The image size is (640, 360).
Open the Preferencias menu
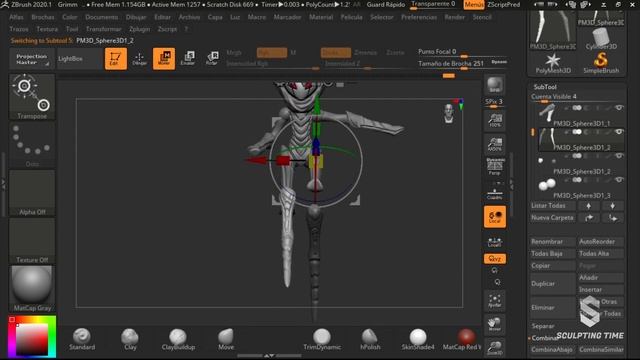pos(419,17)
